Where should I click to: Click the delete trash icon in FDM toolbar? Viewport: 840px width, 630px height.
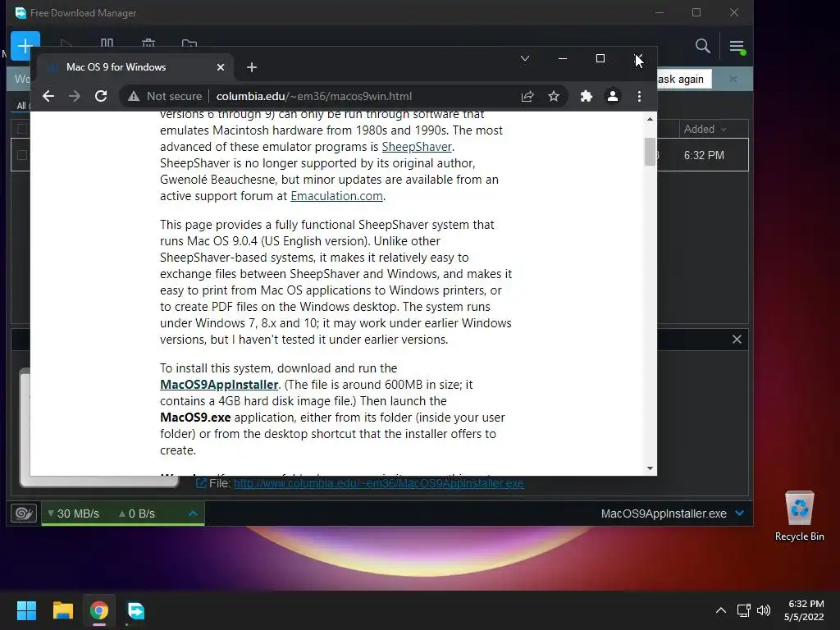148,43
